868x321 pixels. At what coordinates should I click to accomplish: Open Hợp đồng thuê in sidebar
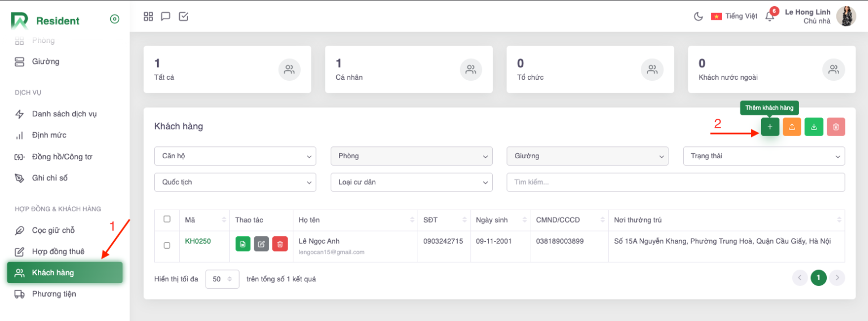coord(58,251)
